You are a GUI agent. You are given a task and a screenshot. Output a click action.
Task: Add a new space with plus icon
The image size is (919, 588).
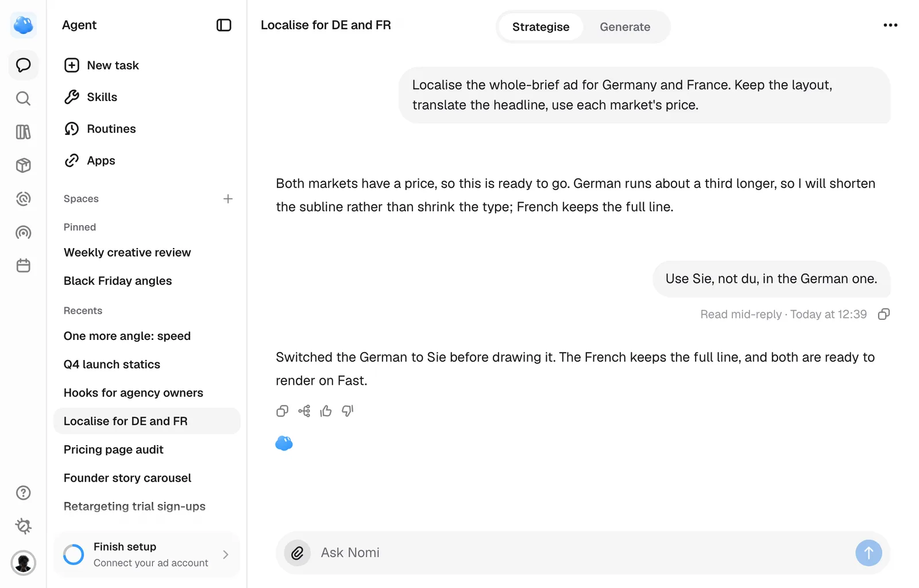tap(228, 199)
